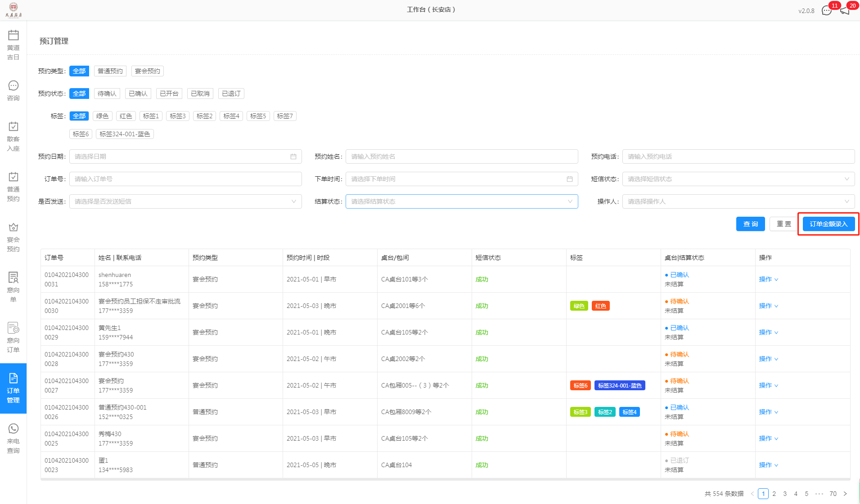Focus the 订单号 input field
This screenshot has width=860, height=504.
185,179
